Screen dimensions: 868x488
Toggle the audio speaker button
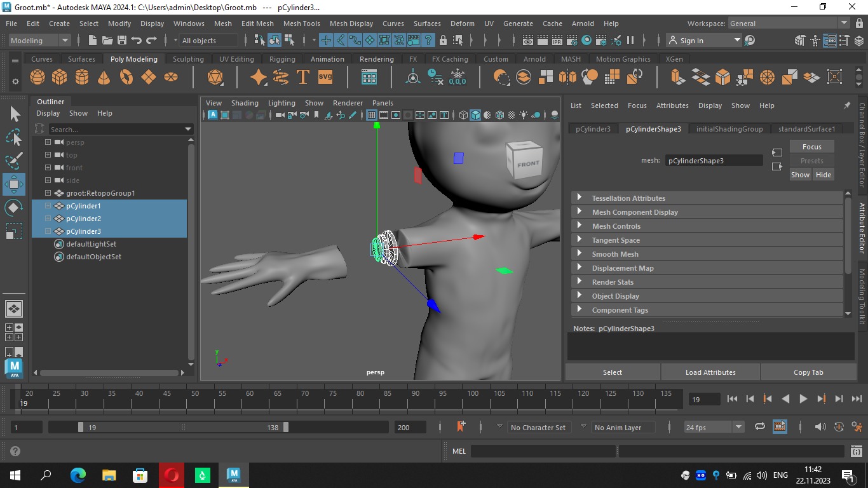820,427
